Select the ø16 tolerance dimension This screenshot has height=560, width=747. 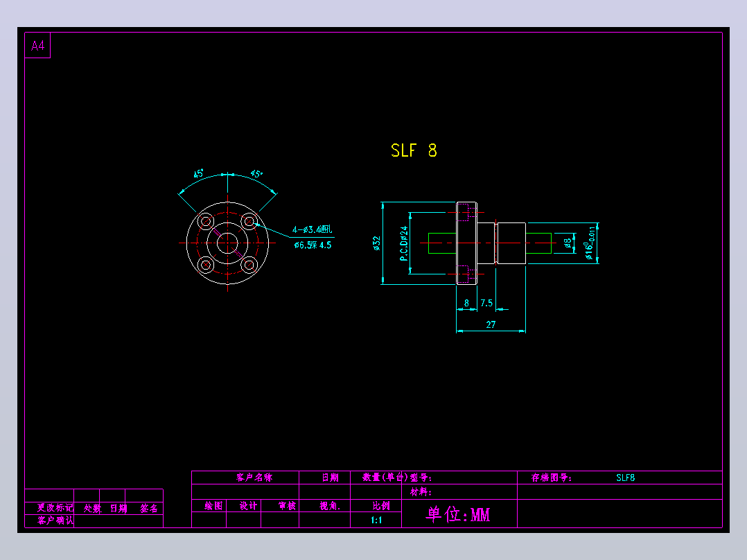[590, 243]
